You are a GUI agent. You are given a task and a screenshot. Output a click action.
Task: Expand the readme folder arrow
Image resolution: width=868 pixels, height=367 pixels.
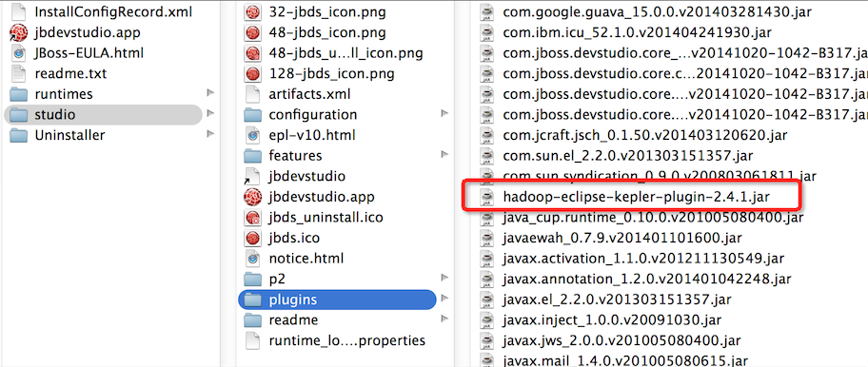tap(444, 319)
